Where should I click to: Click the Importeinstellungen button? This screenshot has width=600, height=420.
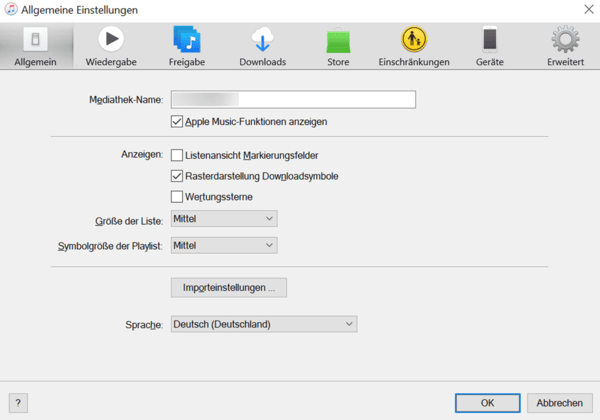coord(229,288)
